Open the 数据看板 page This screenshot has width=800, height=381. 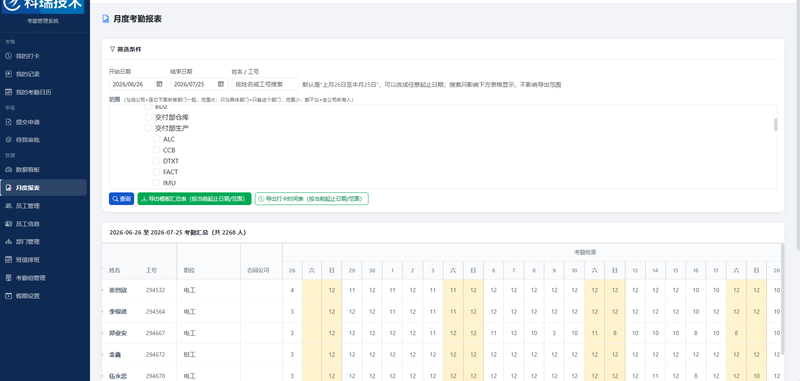(x=44, y=169)
